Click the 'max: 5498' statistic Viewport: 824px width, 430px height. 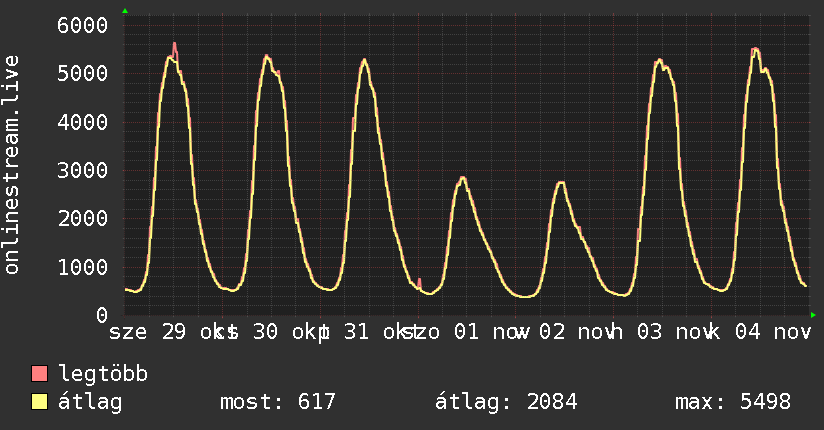click(733, 402)
